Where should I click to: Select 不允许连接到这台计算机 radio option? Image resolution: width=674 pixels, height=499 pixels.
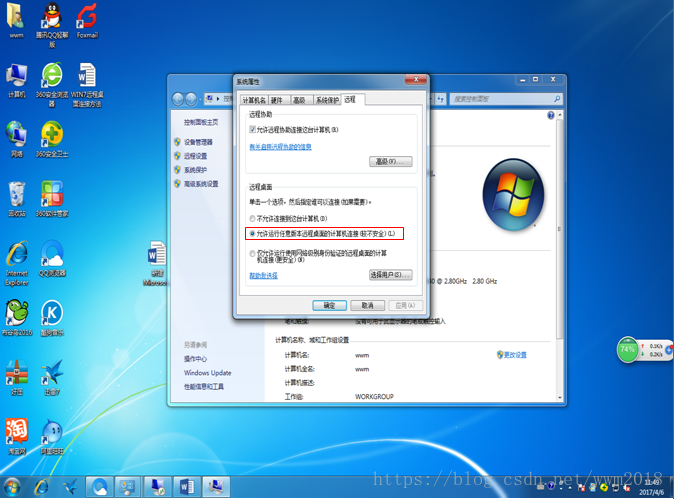252,218
